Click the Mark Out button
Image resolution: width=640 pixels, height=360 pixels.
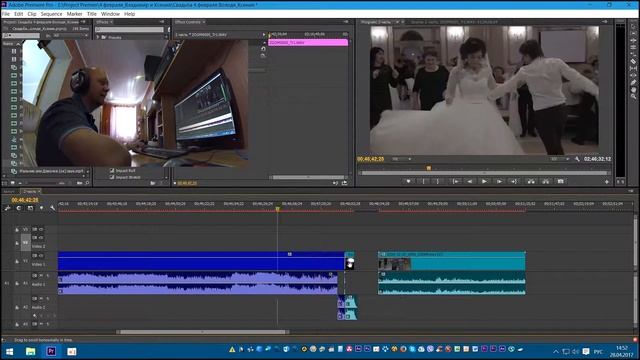tap(438, 181)
